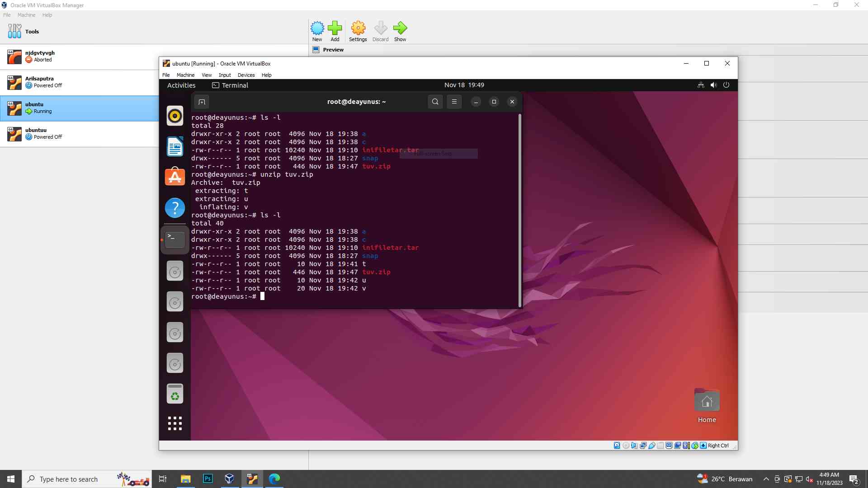Screen dimensions: 868x488
Task: Open the first optical disc in dock
Action: point(175,271)
